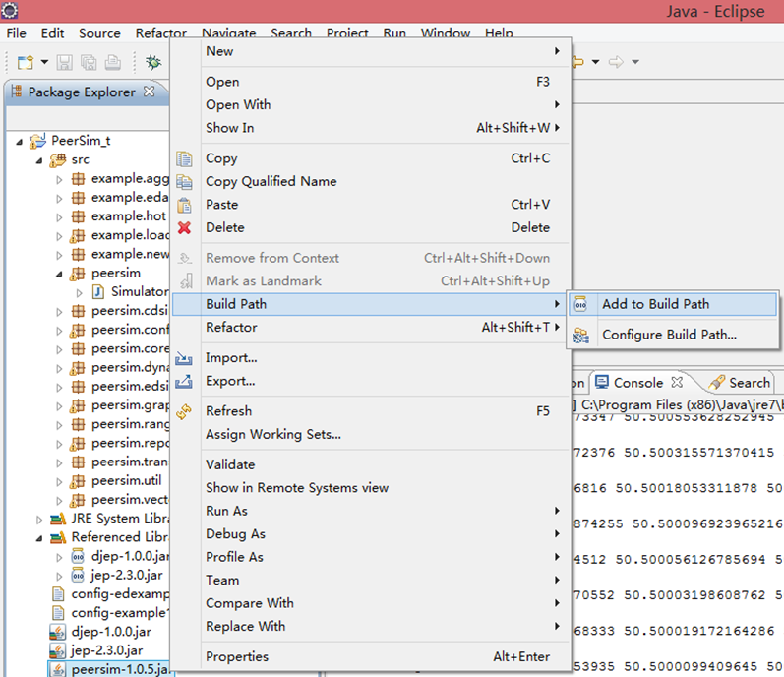Screen dimensions: 784x677
Task: Click the red Delete X icon
Action: [x=184, y=227]
